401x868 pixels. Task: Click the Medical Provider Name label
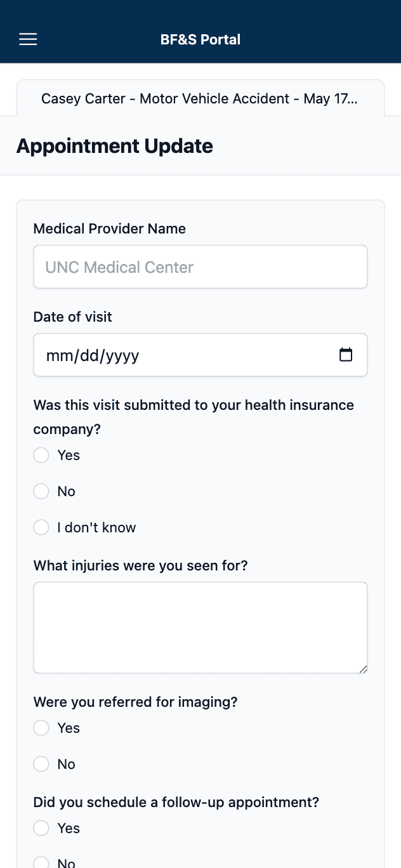tap(110, 229)
